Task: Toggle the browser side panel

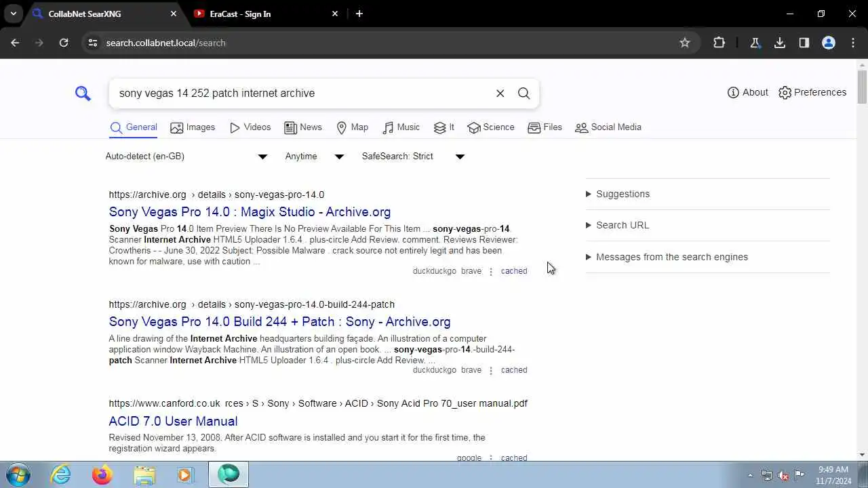Action: pyautogui.click(x=804, y=43)
